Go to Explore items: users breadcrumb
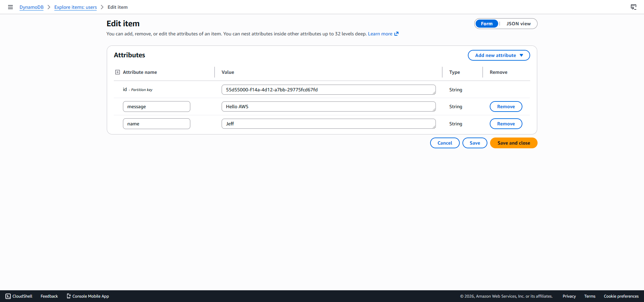The height and width of the screenshot is (302, 644). (x=75, y=7)
